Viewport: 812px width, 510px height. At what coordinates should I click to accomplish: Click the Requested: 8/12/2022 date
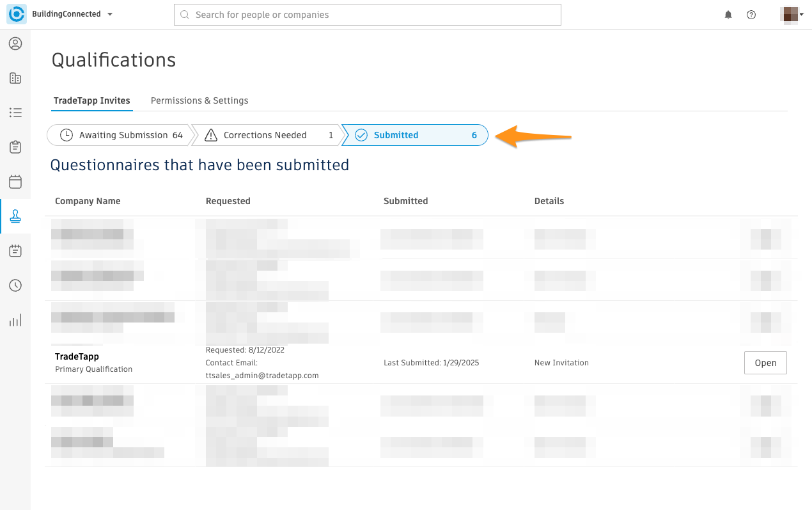click(x=245, y=350)
